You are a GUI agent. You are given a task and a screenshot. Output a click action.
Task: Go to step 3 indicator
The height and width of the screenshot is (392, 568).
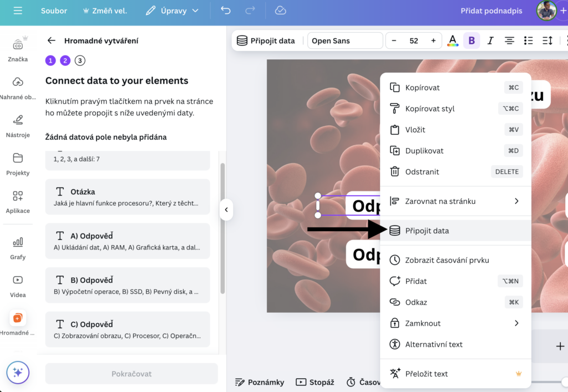point(80,60)
